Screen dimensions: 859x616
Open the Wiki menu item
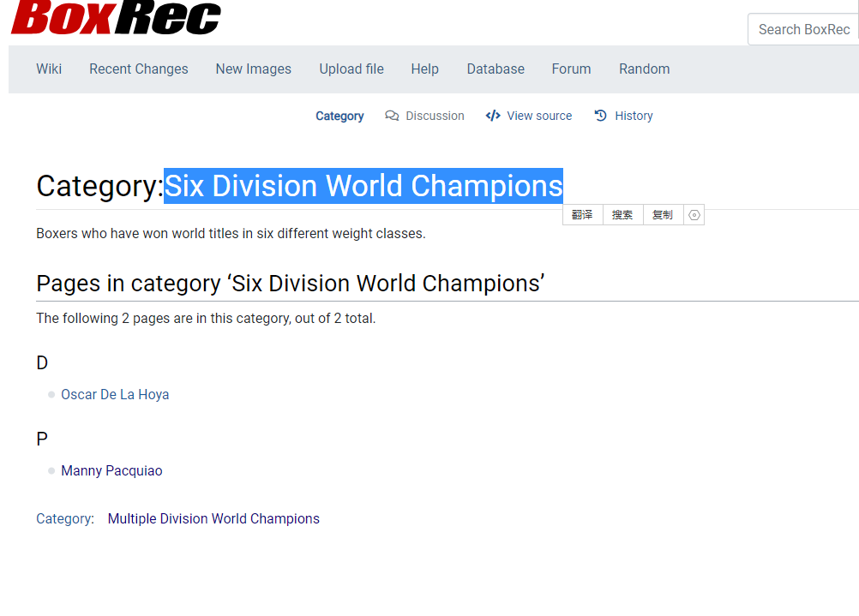[49, 69]
